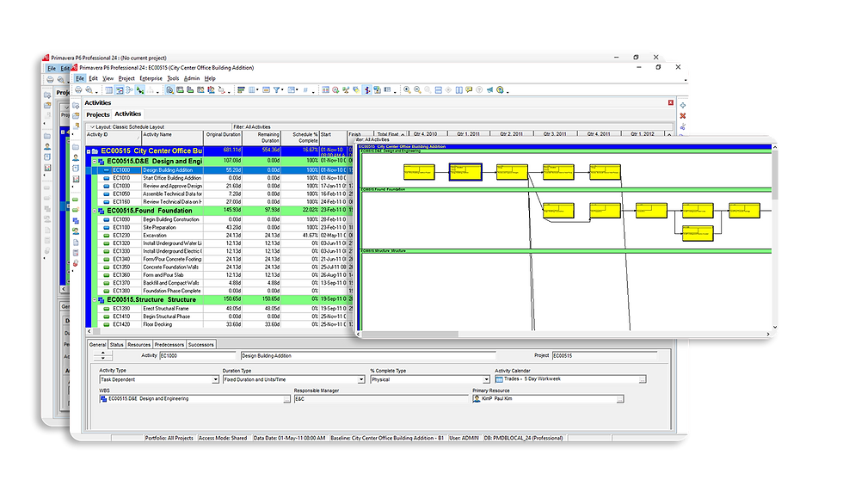843x504 pixels.
Task: Click the Zoom In magnifier icon
Action: pyautogui.click(x=407, y=89)
